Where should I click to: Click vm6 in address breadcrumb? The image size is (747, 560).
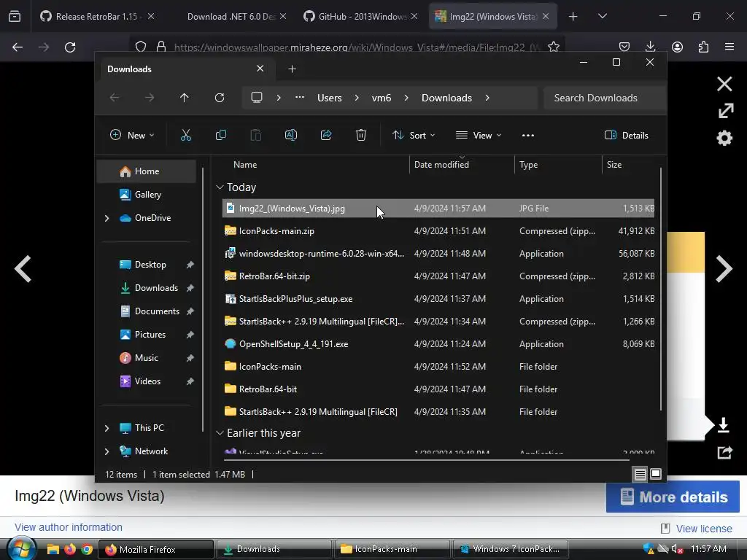pos(381,98)
